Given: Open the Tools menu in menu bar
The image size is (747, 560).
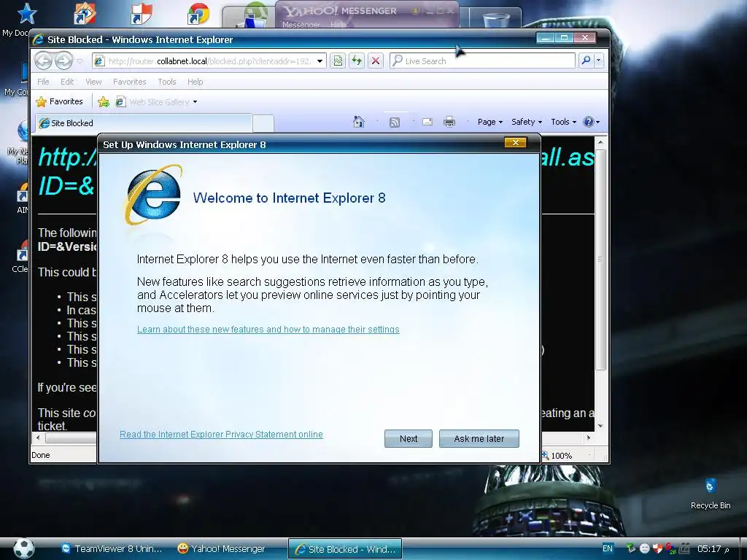Looking at the screenshot, I should coord(167,82).
